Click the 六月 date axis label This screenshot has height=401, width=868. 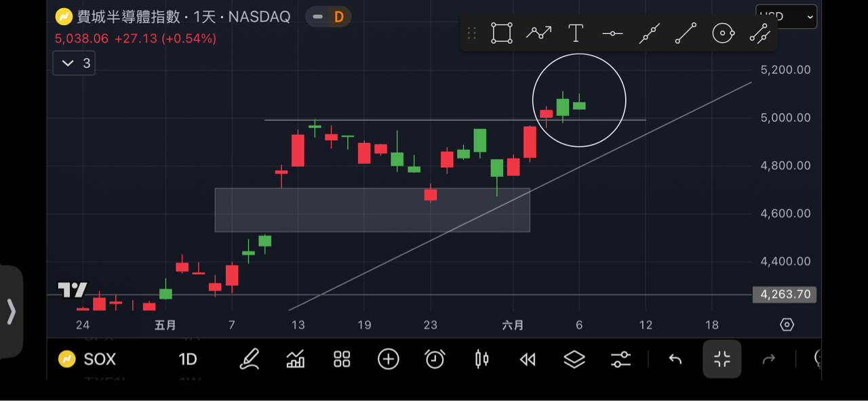[513, 325]
